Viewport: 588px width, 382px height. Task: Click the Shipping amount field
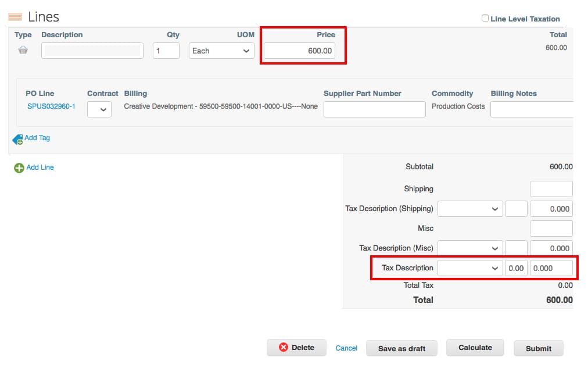click(551, 188)
